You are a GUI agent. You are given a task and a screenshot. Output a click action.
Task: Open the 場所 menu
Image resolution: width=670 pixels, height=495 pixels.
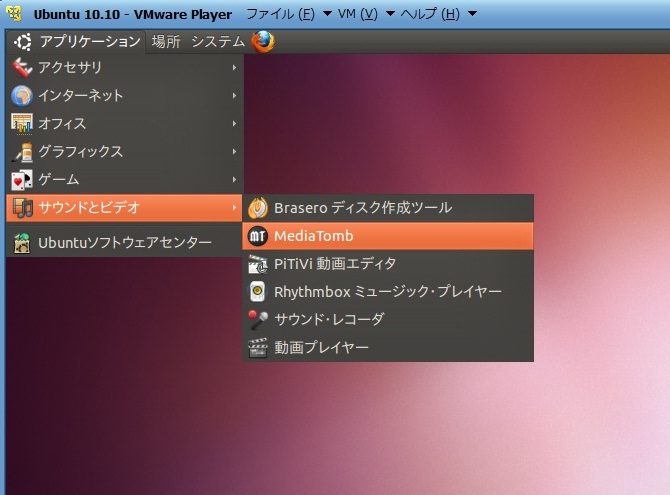click(x=166, y=41)
